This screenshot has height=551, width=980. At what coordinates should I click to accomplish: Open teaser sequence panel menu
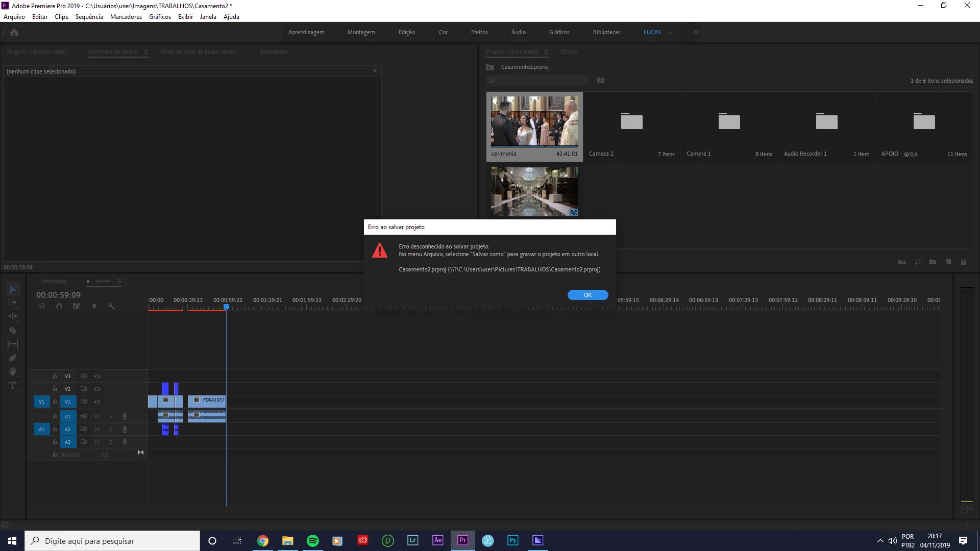point(119,281)
